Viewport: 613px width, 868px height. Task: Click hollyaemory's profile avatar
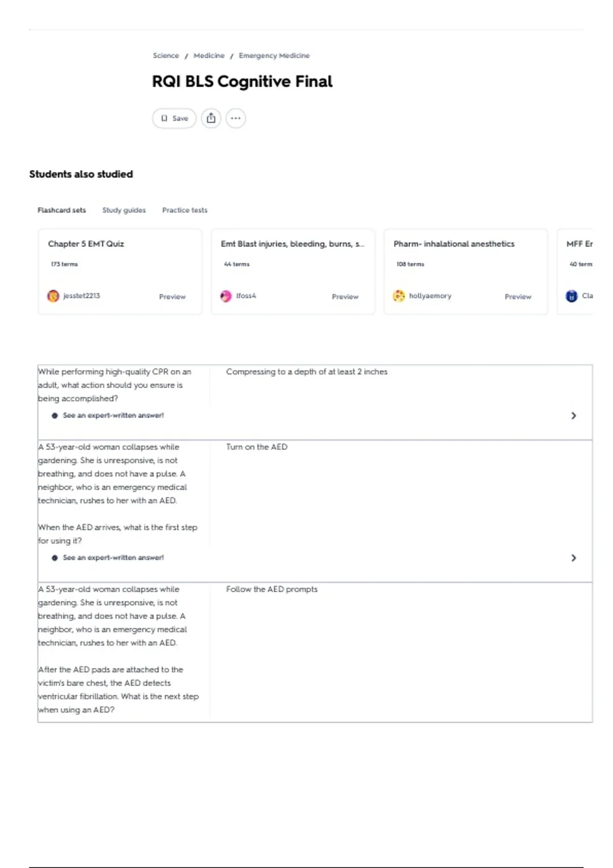[x=399, y=296]
